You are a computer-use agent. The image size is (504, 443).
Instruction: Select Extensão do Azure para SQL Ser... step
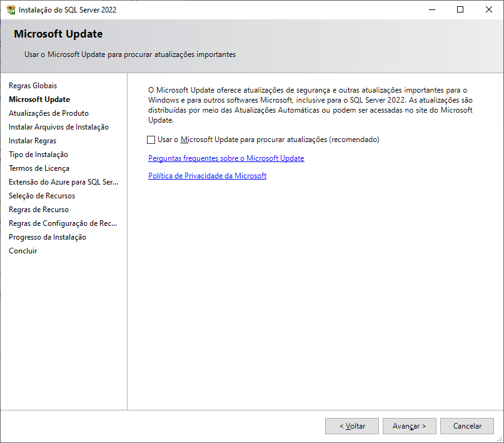63,182
